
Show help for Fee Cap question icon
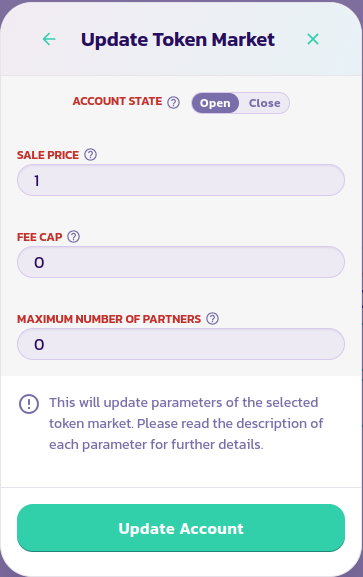click(74, 237)
